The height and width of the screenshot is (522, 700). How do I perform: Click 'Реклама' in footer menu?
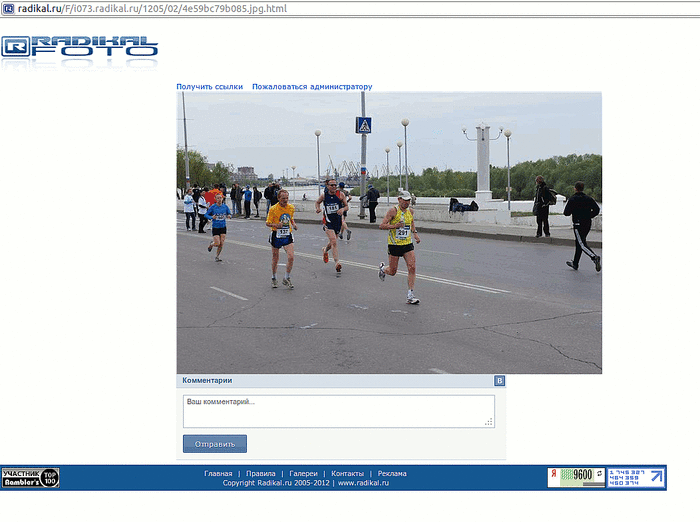pos(392,473)
